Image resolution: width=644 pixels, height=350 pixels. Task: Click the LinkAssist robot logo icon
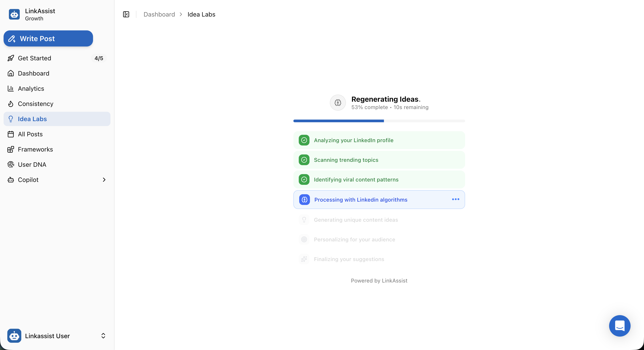point(14,15)
